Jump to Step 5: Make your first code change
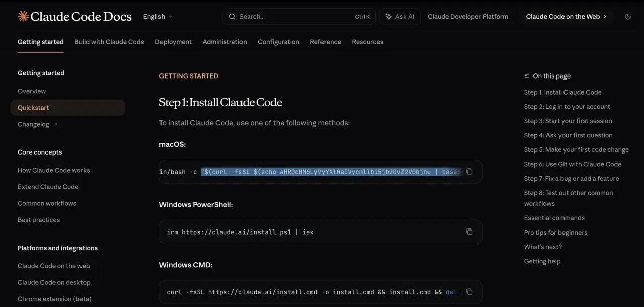This screenshot has width=644, height=307. (x=576, y=149)
